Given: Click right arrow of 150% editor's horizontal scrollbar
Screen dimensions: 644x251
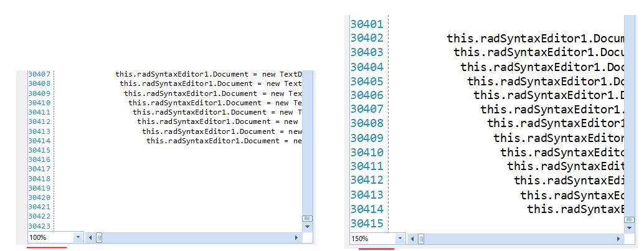Looking at the screenshot, I should pyautogui.click(x=619, y=239).
